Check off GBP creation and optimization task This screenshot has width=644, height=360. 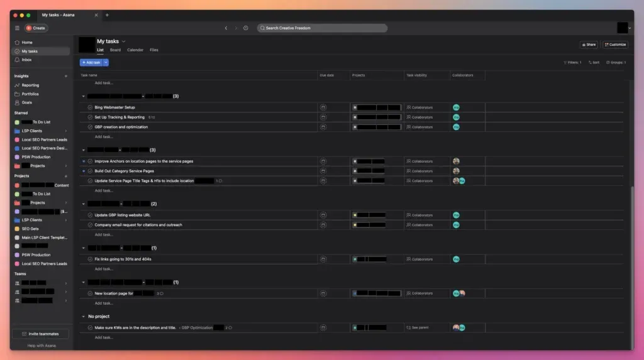[x=90, y=127]
